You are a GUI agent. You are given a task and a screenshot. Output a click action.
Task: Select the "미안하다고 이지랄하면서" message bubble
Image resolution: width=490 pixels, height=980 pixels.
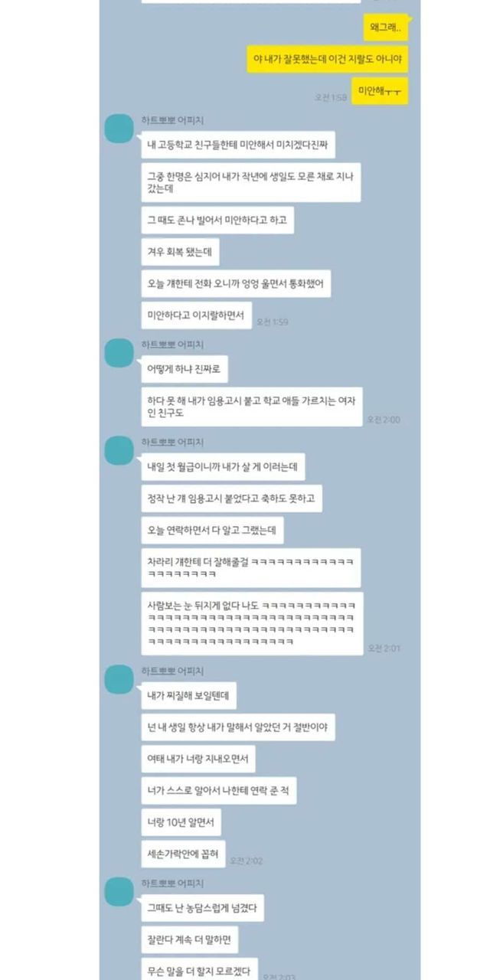pos(197,315)
